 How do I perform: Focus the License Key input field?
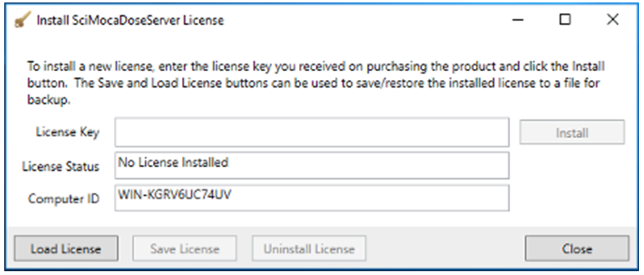pyautogui.click(x=312, y=133)
